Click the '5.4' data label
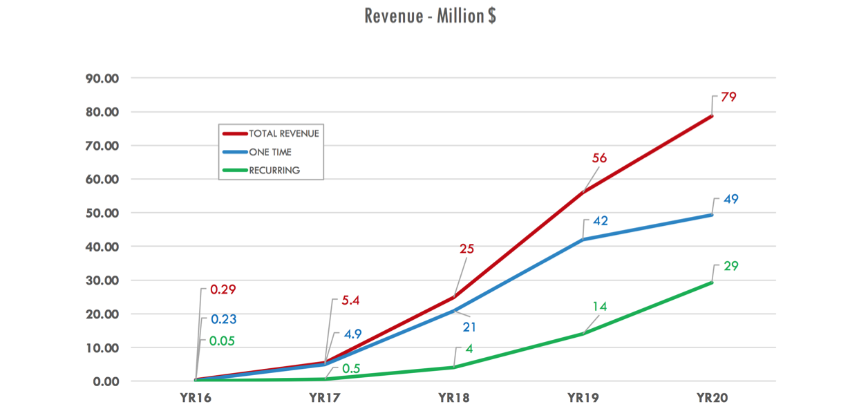868x420 pixels. 351,300
